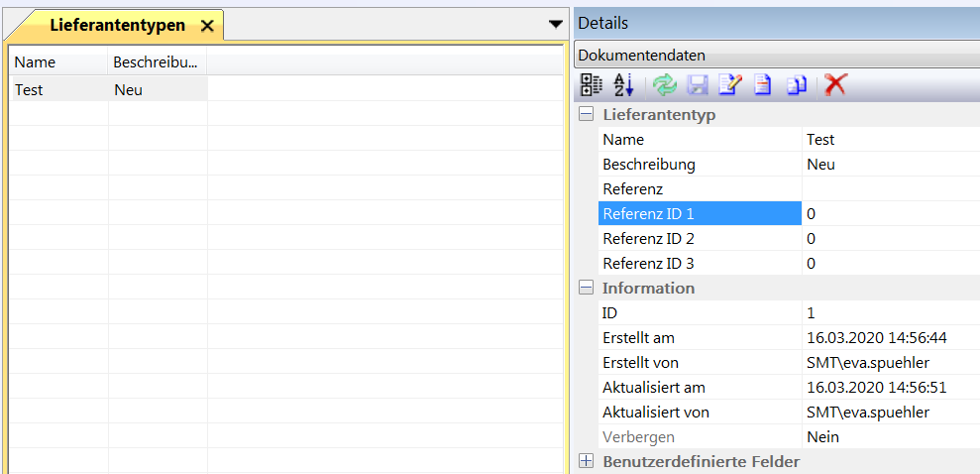Viewport: 980px width, 474px height.
Task: Sort list by the Name column header
Action: (x=57, y=61)
